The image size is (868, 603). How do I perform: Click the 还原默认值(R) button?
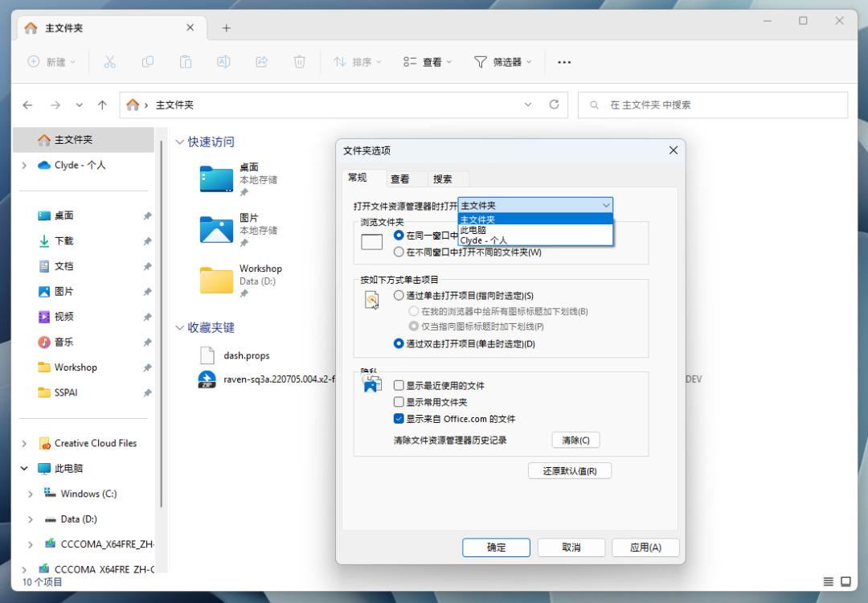coord(570,471)
